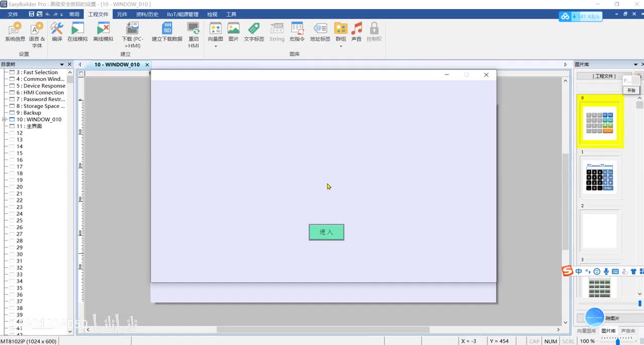Viewport: 644px width, 345px height.
Task: Open 下载 (PC->HMI) download
Action: pos(132,35)
